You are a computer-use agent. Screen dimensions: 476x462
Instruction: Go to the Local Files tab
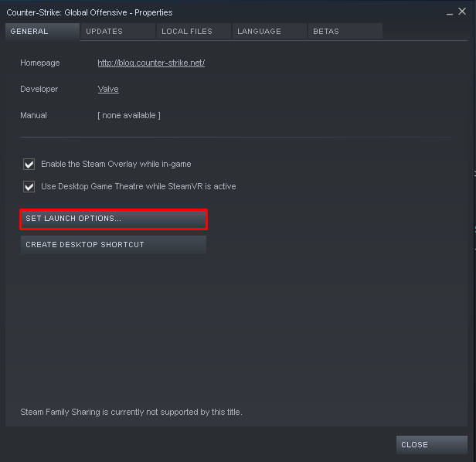[x=186, y=32]
